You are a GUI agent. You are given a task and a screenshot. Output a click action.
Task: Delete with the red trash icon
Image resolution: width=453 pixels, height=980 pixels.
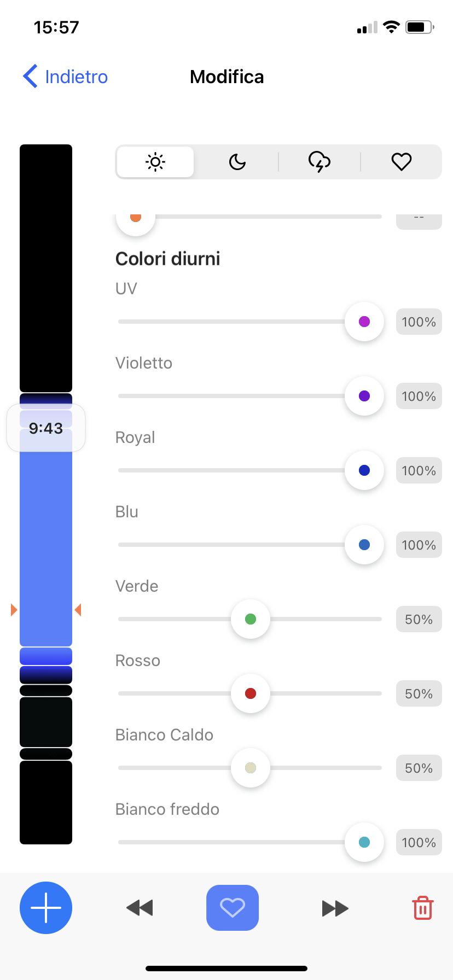[423, 908]
